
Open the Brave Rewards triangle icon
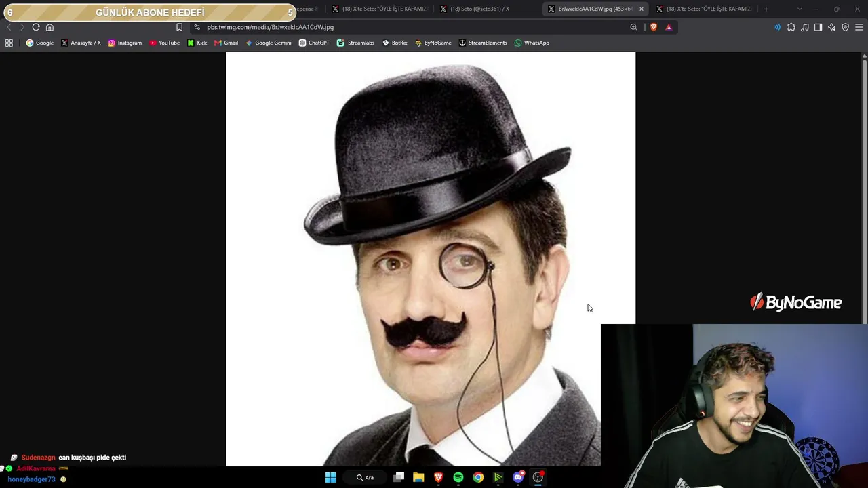pos(669,27)
